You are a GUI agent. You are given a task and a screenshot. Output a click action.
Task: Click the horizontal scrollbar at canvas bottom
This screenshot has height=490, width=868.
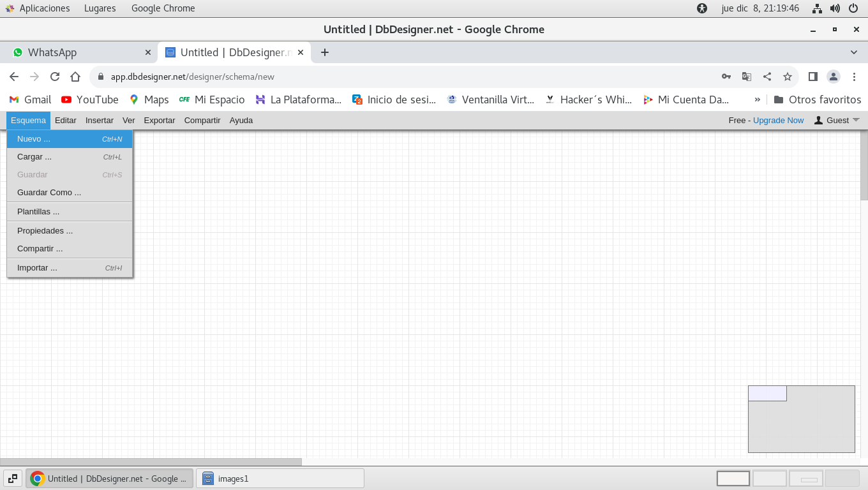[151, 461]
